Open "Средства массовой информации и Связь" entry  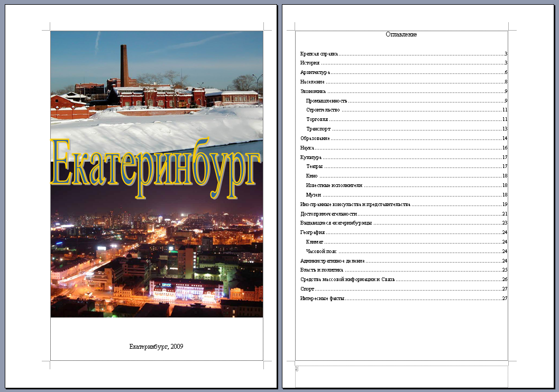click(x=404, y=279)
